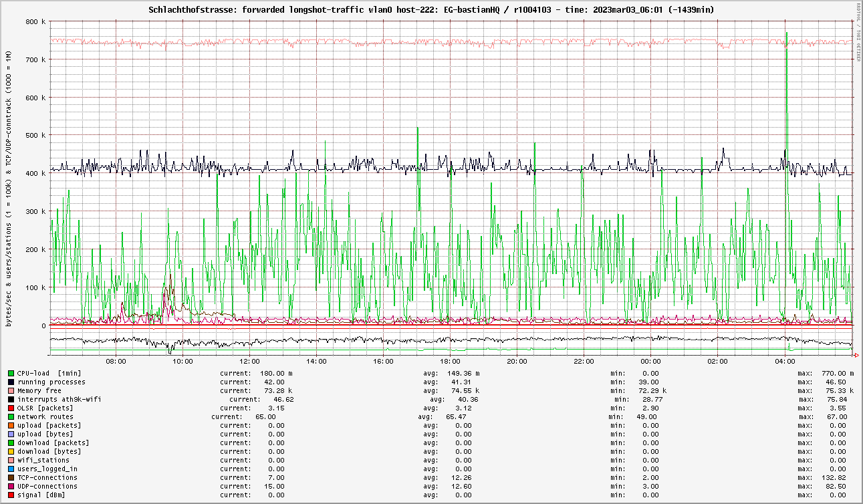Click the TCP-connections legend swatch
Image resolution: width=863 pixels, height=504 pixels.
(x=11, y=477)
